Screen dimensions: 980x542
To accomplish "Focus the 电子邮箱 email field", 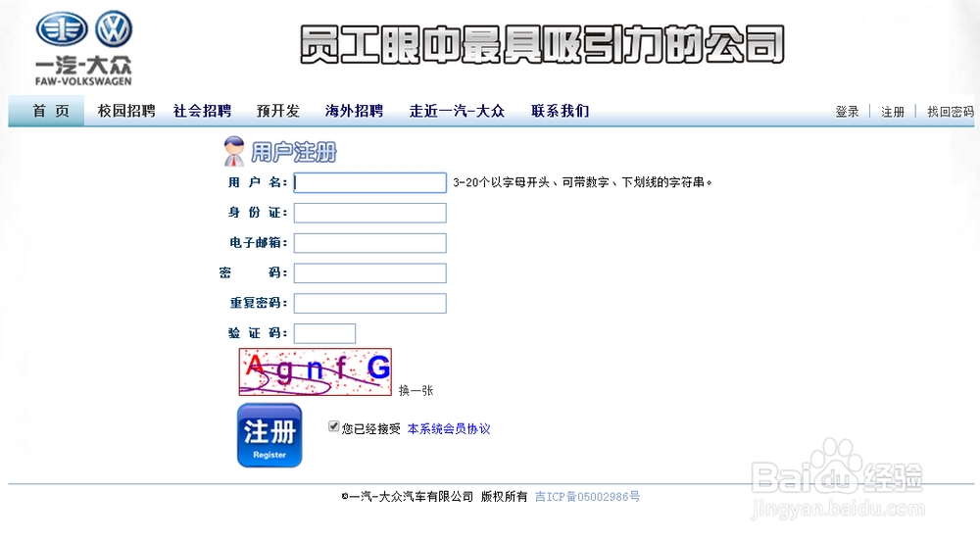I will [370, 242].
